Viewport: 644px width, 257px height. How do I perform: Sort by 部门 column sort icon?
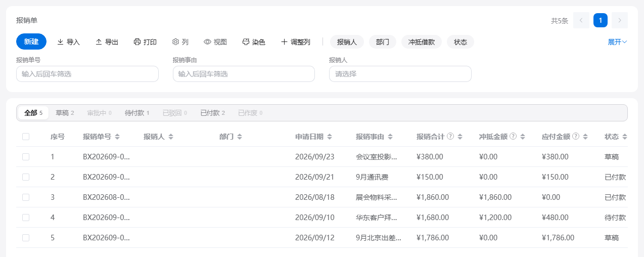240,137
